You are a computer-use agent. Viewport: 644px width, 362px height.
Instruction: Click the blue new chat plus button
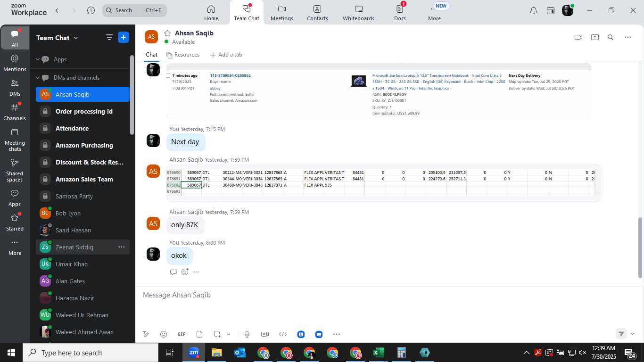(x=124, y=38)
